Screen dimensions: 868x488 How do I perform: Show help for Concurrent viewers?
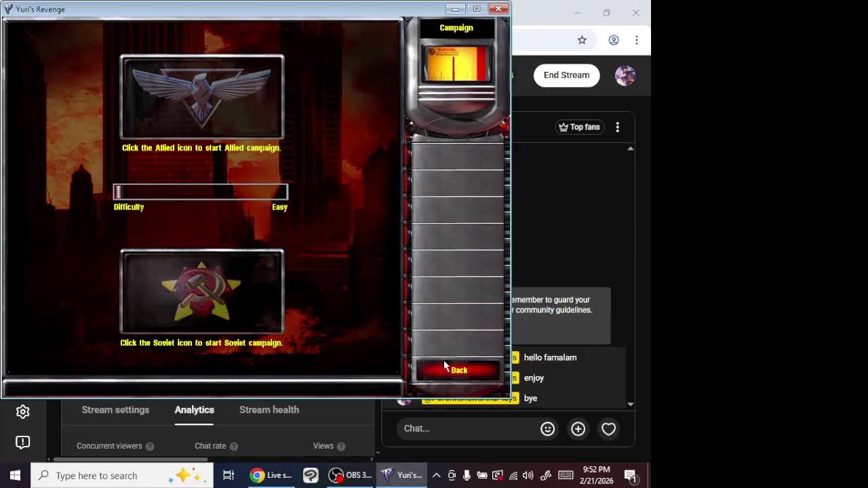point(150,447)
